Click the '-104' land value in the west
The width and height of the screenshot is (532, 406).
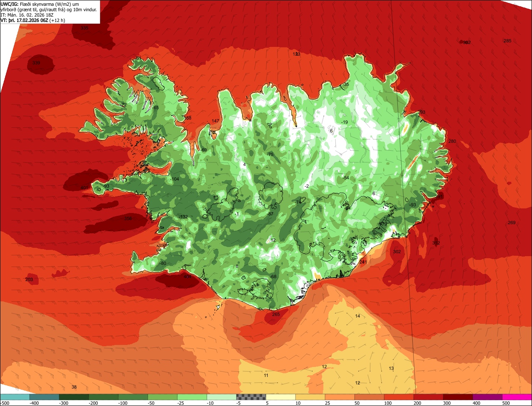pyautogui.click(x=175, y=179)
